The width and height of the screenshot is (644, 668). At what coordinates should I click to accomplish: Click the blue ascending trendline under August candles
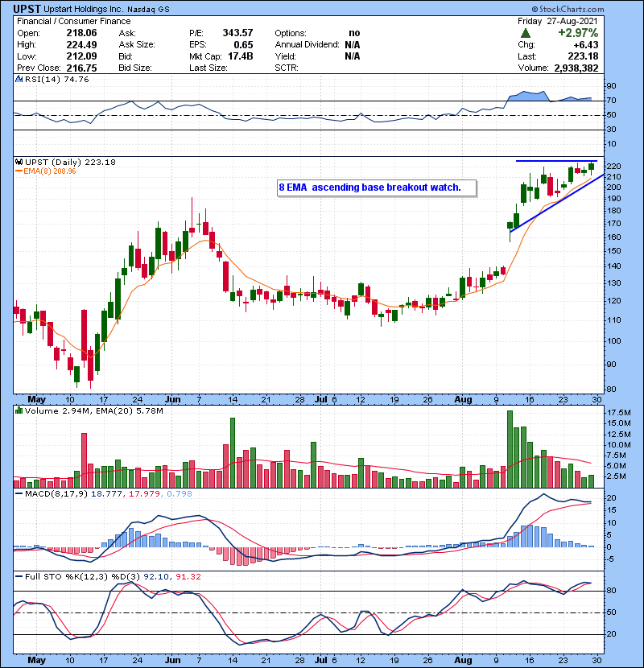(556, 203)
